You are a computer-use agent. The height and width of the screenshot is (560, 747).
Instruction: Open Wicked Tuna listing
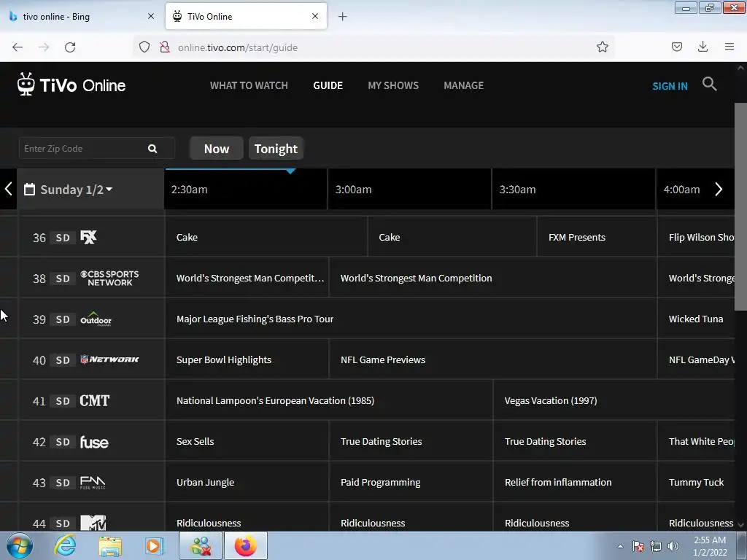696,319
